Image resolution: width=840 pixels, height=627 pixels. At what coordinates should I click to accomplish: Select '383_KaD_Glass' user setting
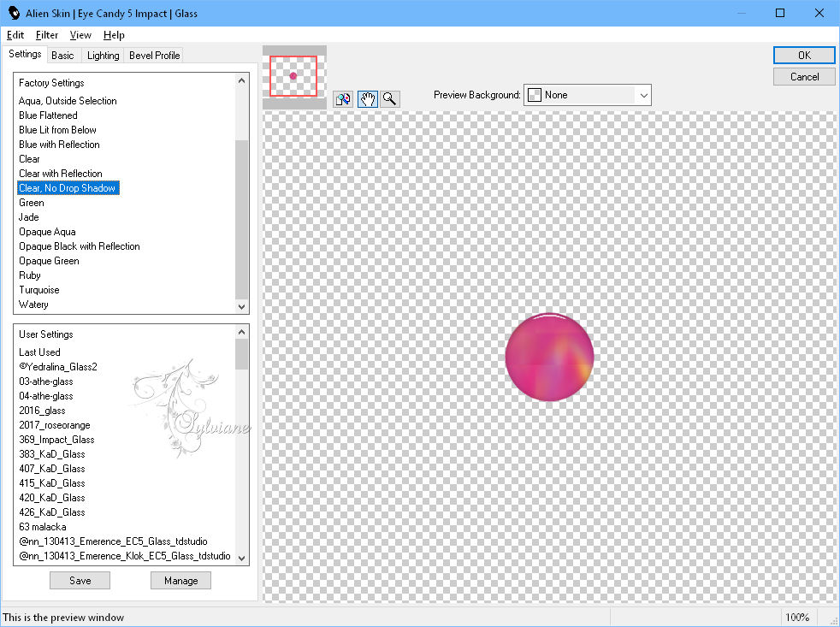click(x=52, y=453)
